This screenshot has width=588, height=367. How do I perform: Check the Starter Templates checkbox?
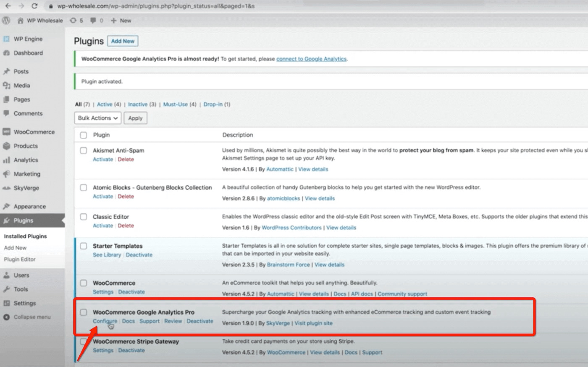pos(84,246)
